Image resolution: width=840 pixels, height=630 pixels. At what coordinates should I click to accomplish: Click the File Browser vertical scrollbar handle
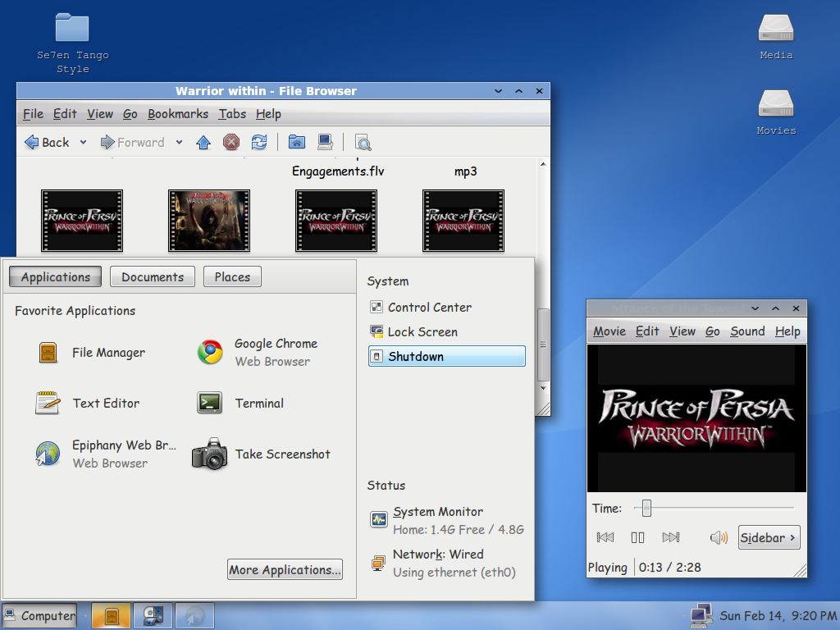(x=543, y=345)
